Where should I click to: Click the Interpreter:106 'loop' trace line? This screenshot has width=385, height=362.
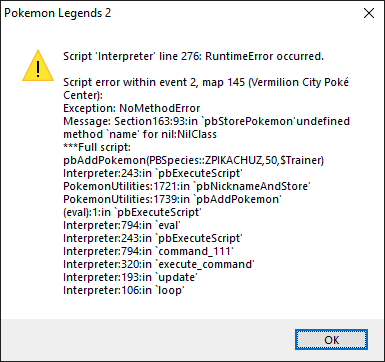124,290
